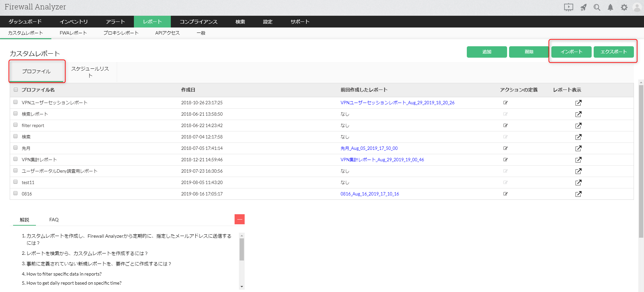Collapse the help panel with red minus
Screen dimensions: 644x292
tap(240, 219)
